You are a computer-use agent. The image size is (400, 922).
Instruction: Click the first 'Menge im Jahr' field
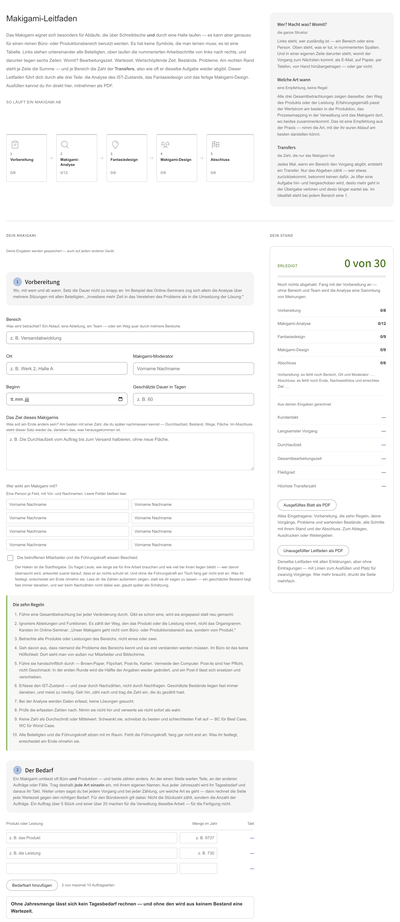click(198, 838)
